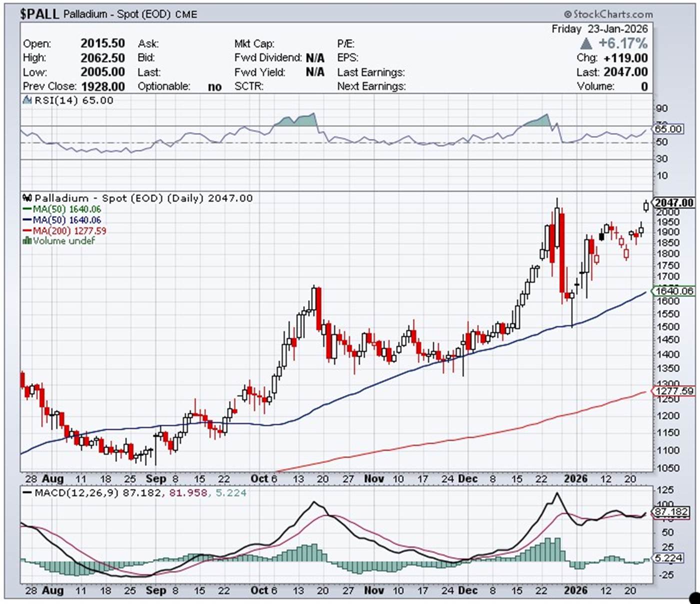Screen dimensions: 700x604
Task: Click the copyright icon before StockCharts.com
Action: point(567,14)
